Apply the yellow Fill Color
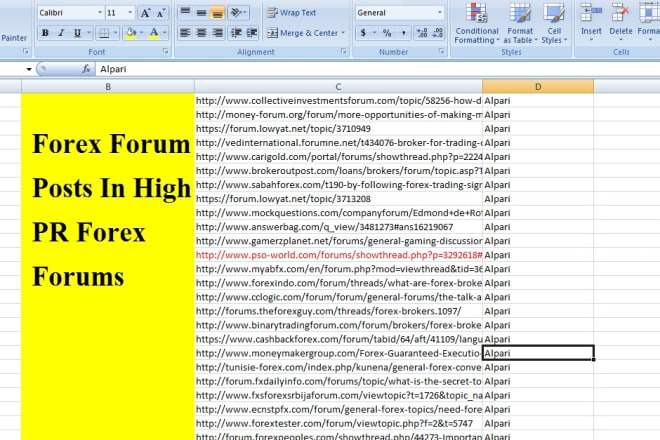660x440 pixels. [130, 33]
